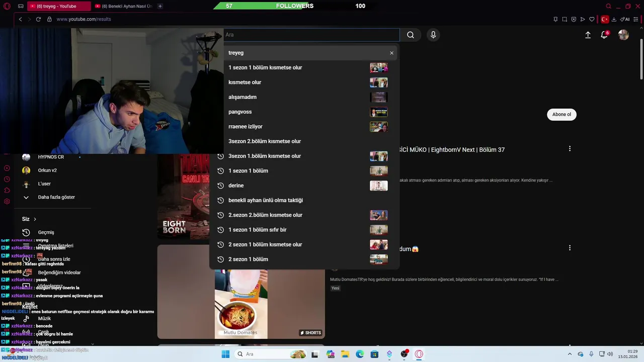Go back with the browser back arrow
Image resolution: width=644 pixels, height=362 pixels.
click(20, 19)
